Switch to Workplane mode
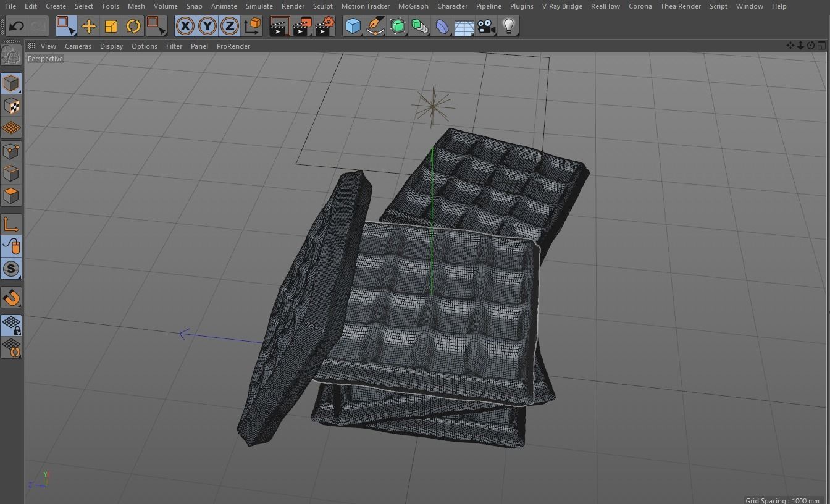The height and width of the screenshot is (504, 830). [x=11, y=128]
